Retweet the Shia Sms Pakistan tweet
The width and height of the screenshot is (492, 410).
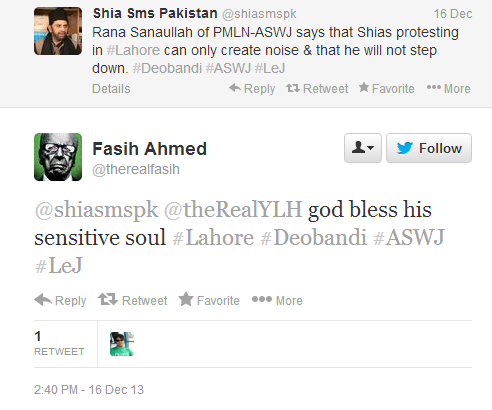click(x=317, y=89)
